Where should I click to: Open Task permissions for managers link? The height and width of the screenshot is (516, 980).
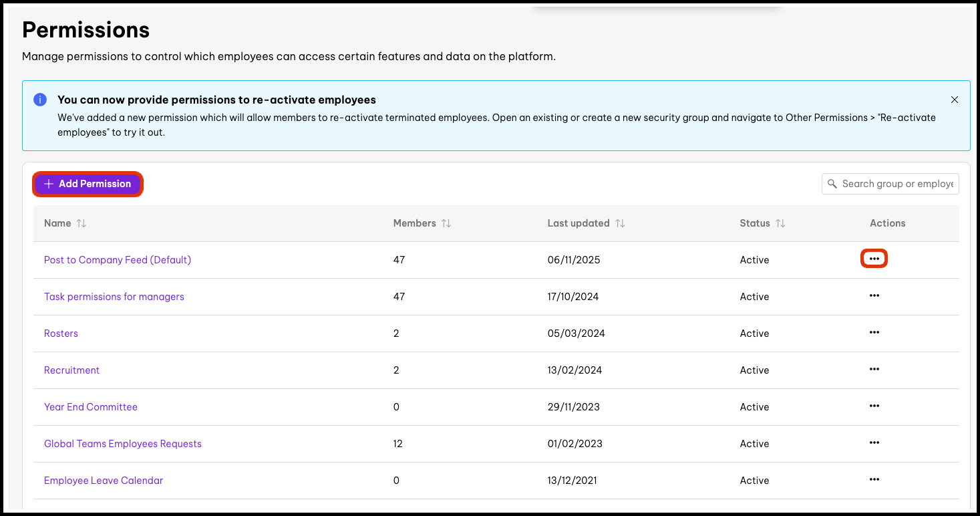pos(114,297)
